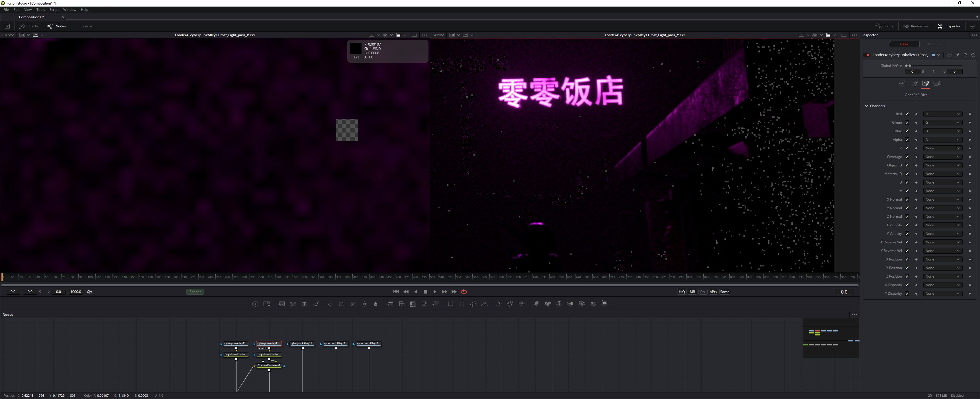This screenshot has width=980, height=399.
Task: Open the Tools menu
Action: point(40,9)
